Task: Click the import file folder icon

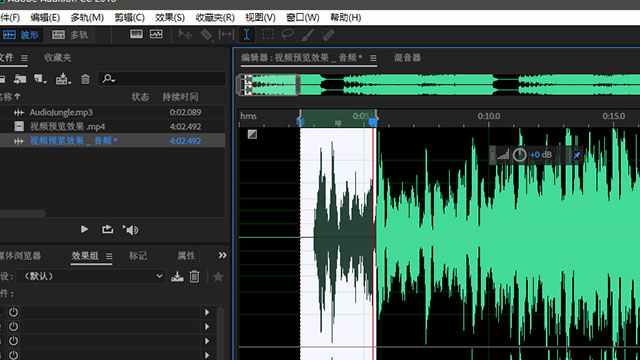Action: pos(20,79)
